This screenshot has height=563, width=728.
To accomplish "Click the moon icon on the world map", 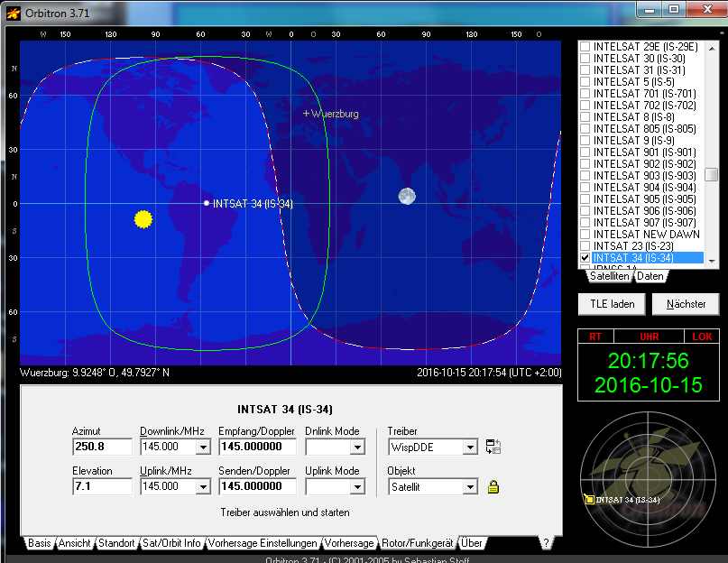I will click(407, 196).
